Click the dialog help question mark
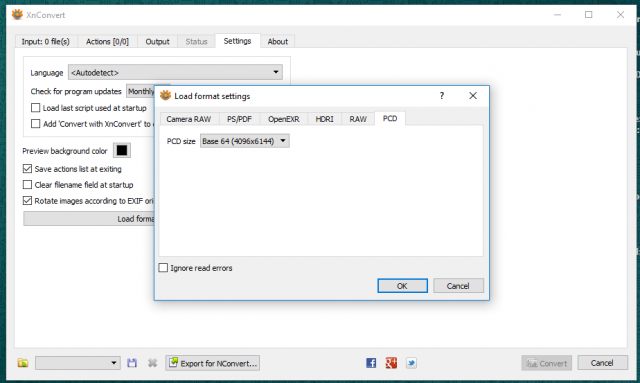640x383 pixels. (442, 96)
